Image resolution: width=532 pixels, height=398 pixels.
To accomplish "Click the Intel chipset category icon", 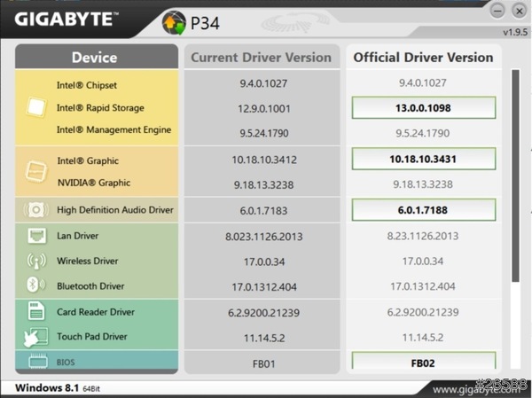I will pyautogui.click(x=36, y=107).
